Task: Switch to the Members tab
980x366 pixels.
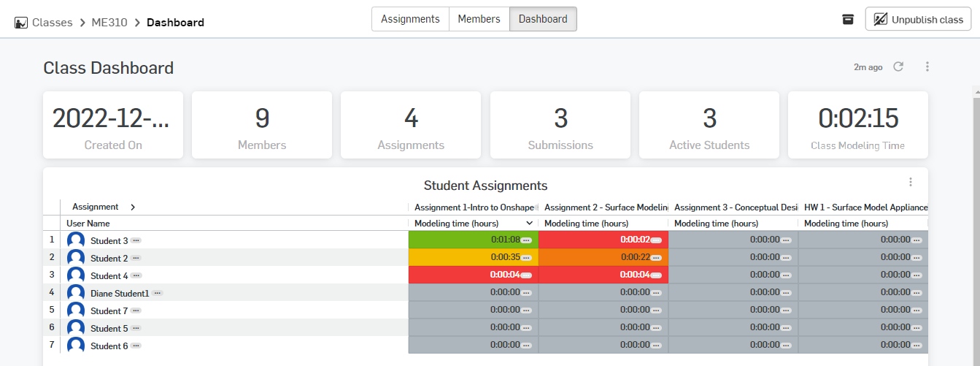Action: click(x=479, y=19)
